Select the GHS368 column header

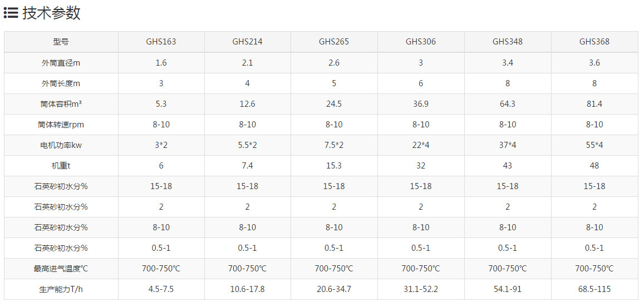[594, 42]
